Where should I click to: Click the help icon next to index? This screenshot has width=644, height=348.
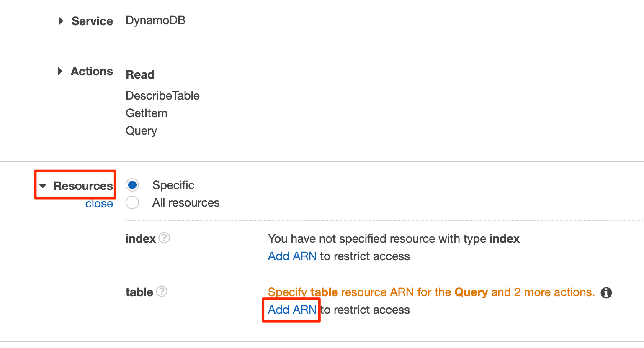tap(164, 238)
